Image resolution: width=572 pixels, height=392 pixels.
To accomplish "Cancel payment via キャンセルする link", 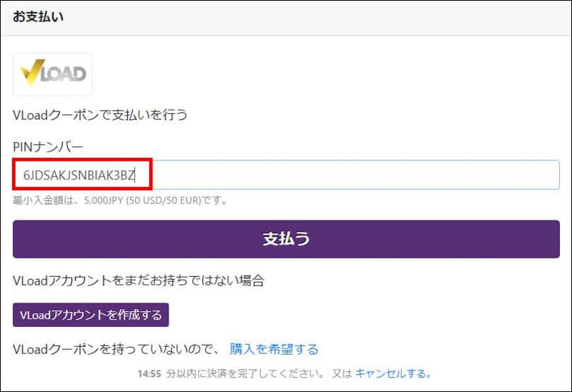I will click(393, 373).
